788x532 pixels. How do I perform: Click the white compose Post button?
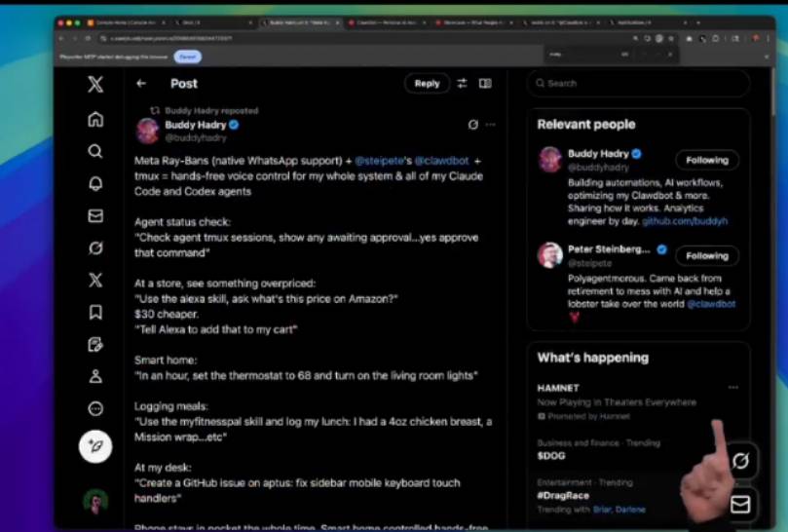tap(95, 446)
